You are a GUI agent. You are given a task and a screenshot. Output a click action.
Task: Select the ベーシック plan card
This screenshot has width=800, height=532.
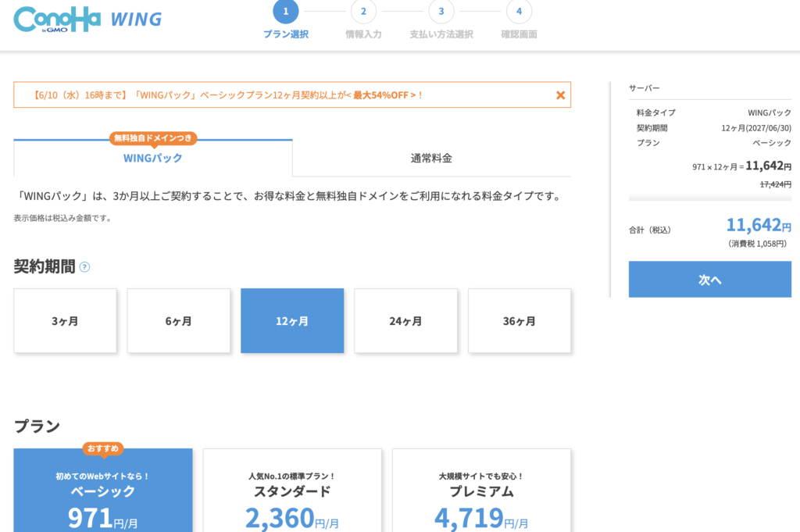tap(103, 491)
